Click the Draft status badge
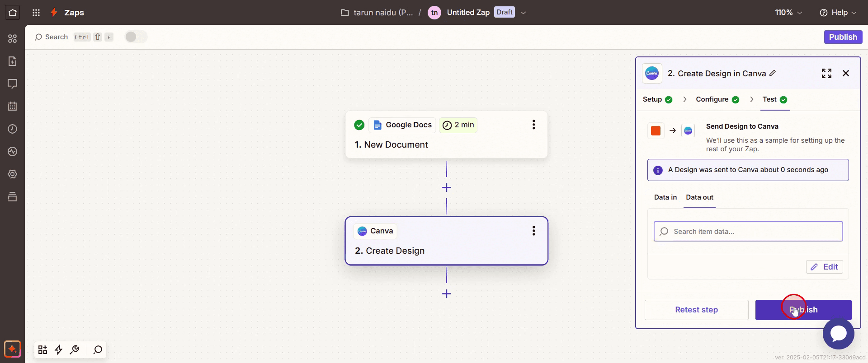 pyautogui.click(x=505, y=12)
